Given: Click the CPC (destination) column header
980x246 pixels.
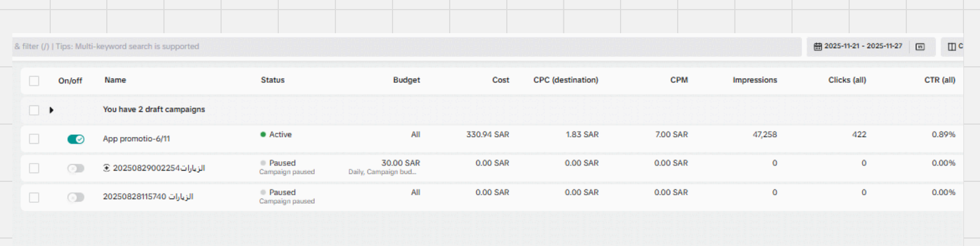Looking at the screenshot, I should click(565, 80).
